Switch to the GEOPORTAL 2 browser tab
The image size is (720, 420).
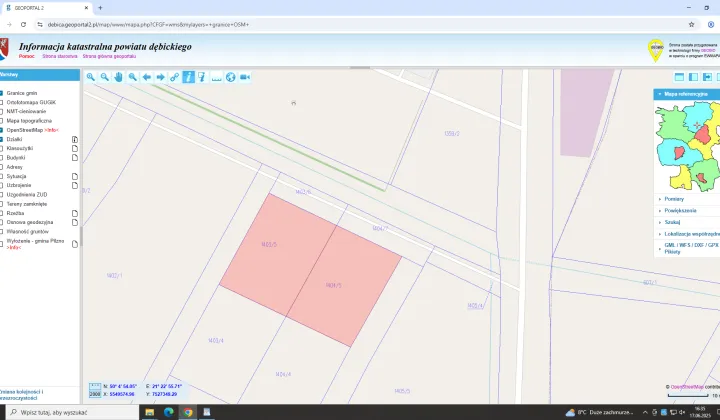[45, 7]
